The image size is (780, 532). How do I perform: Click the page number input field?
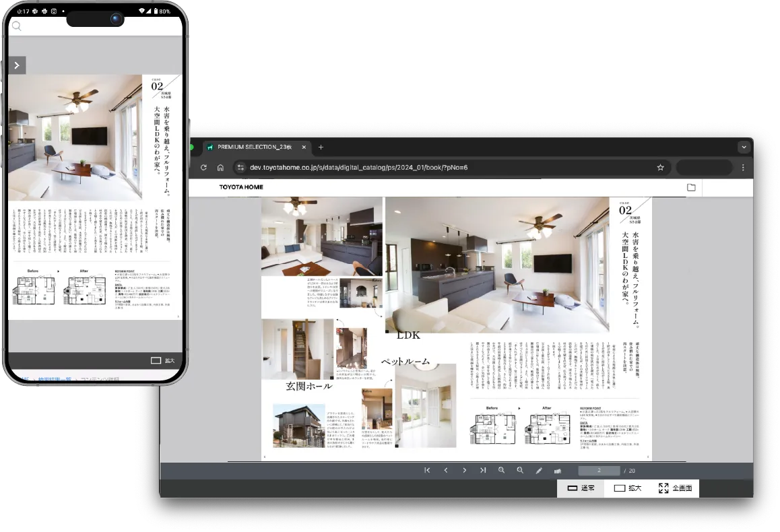coord(598,471)
